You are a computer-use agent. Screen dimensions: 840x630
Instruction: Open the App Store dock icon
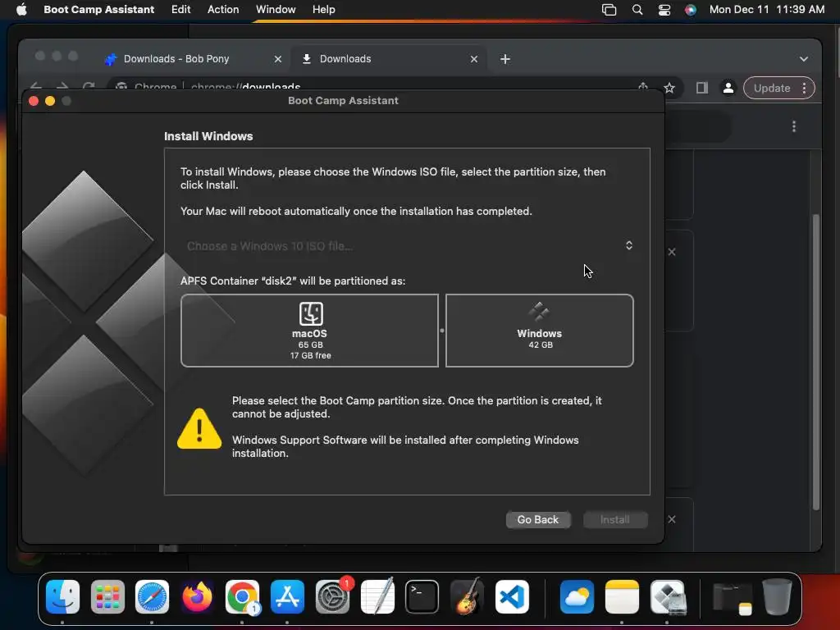287,596
